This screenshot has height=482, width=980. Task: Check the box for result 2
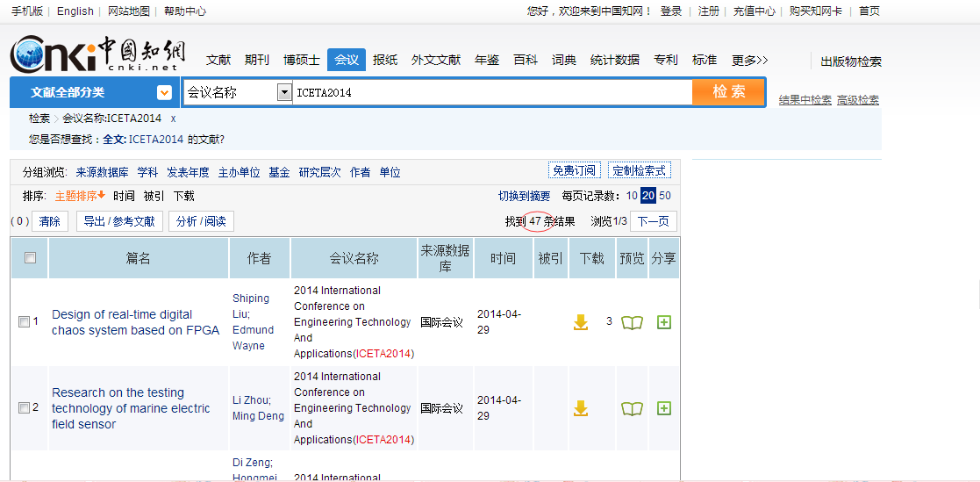point(24,408)
